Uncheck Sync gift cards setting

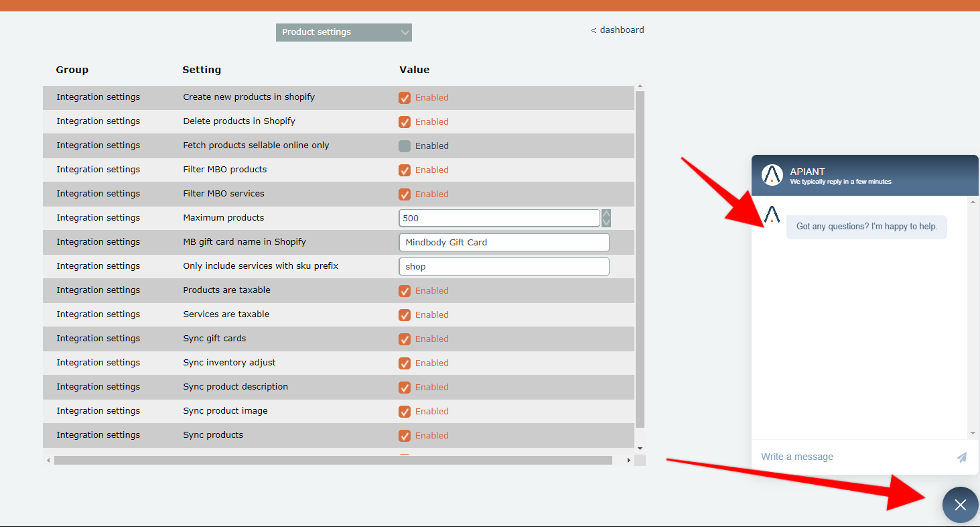pyautogui.click(x=405, y=339)
